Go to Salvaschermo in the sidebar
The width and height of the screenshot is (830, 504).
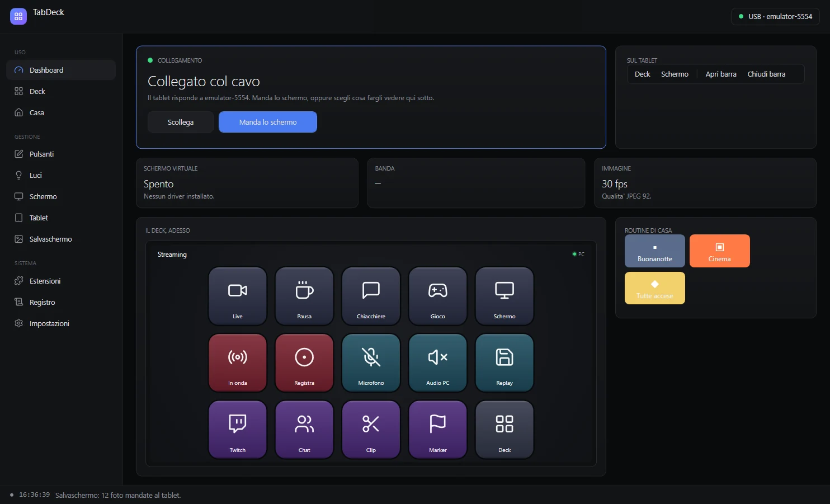[61, 239]
